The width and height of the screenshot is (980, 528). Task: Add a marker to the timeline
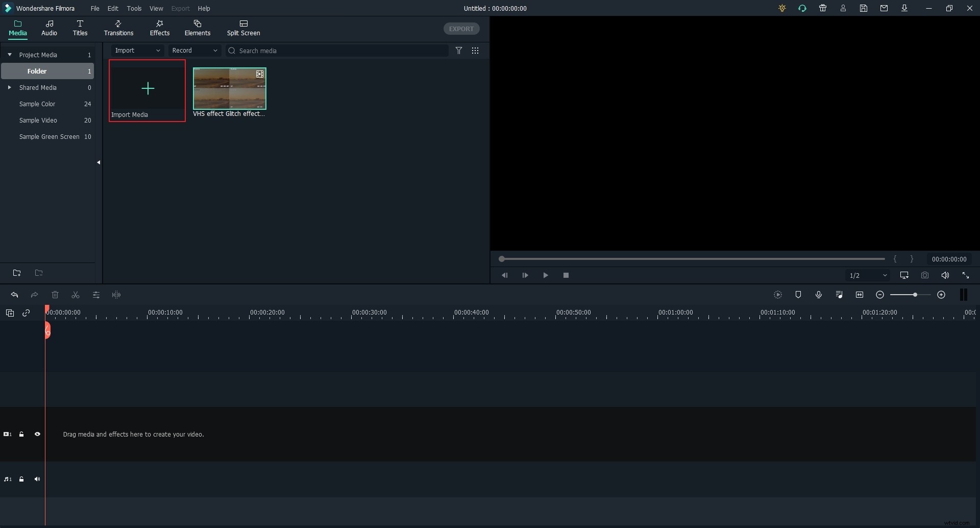[799, 295]
